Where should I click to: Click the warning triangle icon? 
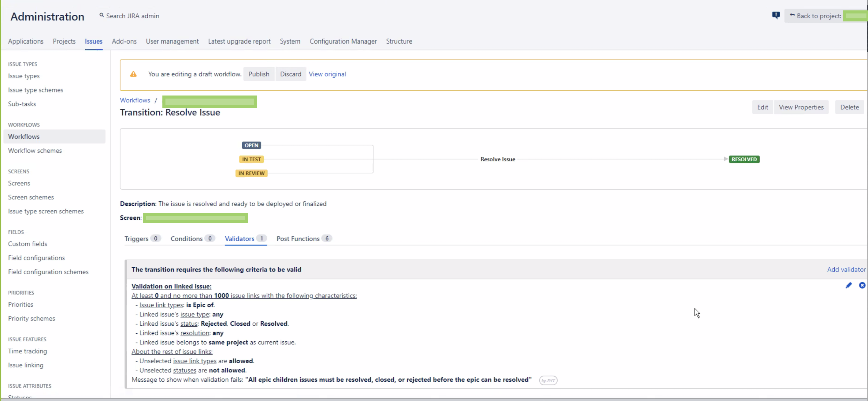coord(133,74)
